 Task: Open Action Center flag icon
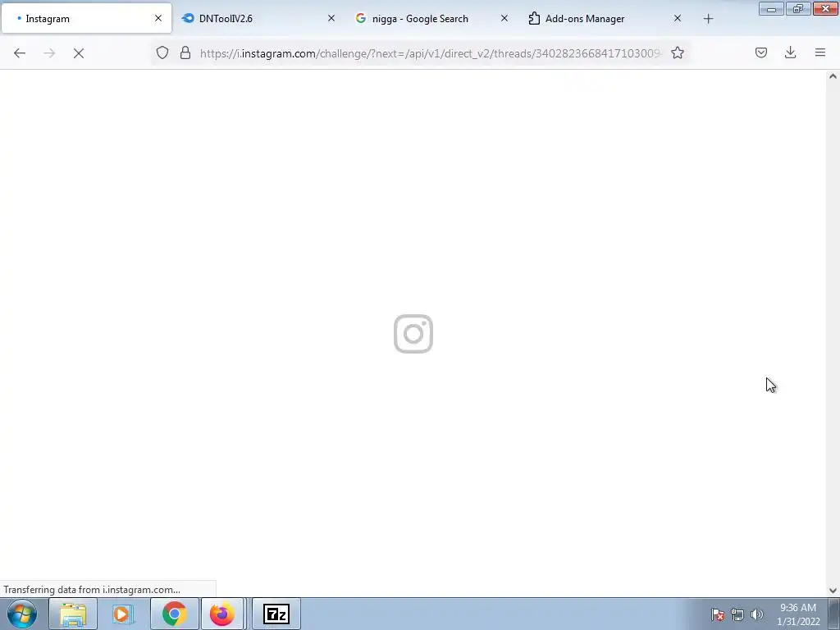[717, 614]
